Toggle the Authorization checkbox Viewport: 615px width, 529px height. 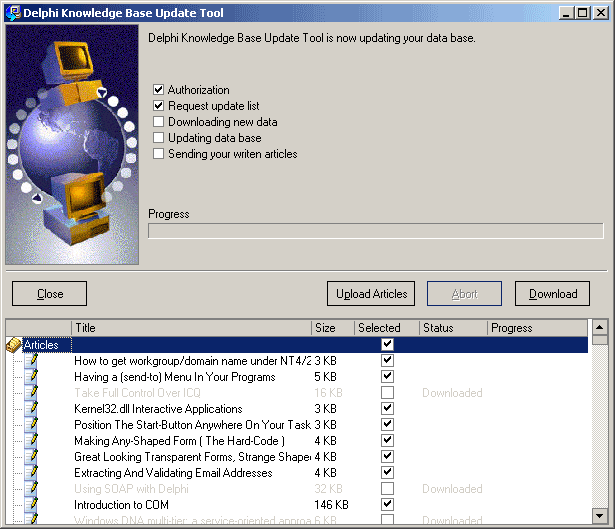[158, 89]
